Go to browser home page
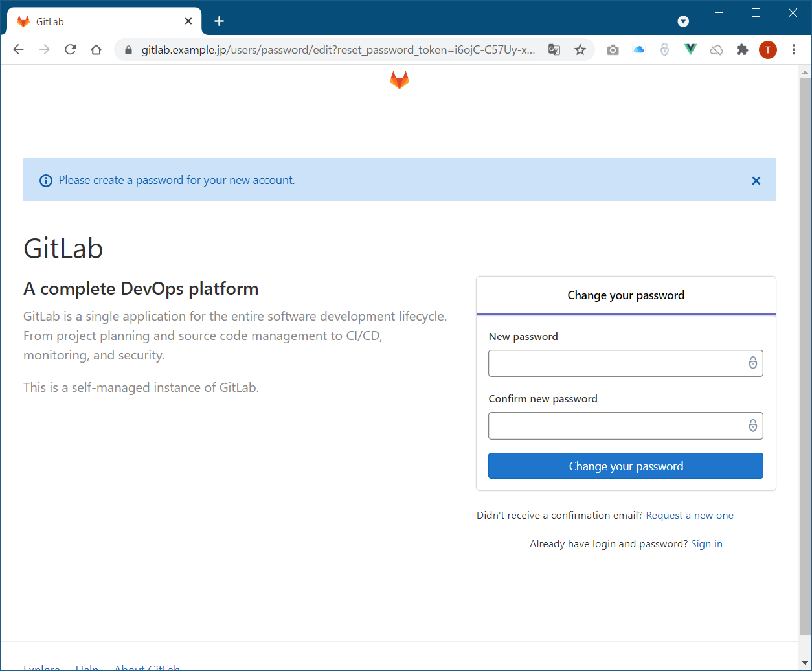 (96, 50)
